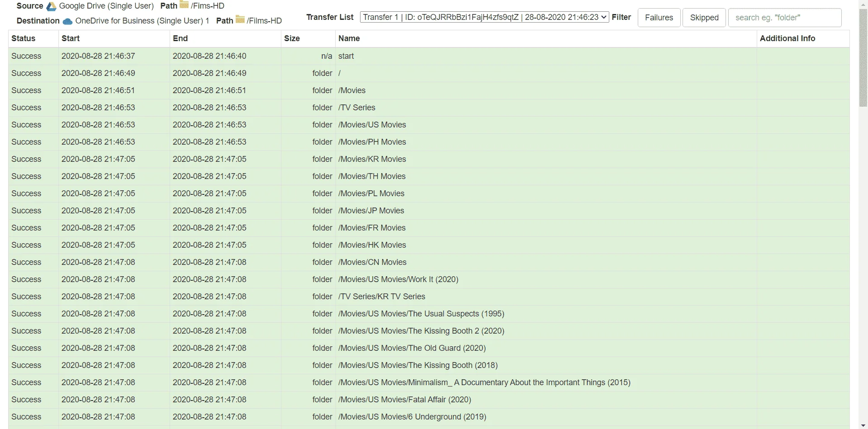
Task: Filter by Failures
Action: pyautogui.click(x=659, y=18)
